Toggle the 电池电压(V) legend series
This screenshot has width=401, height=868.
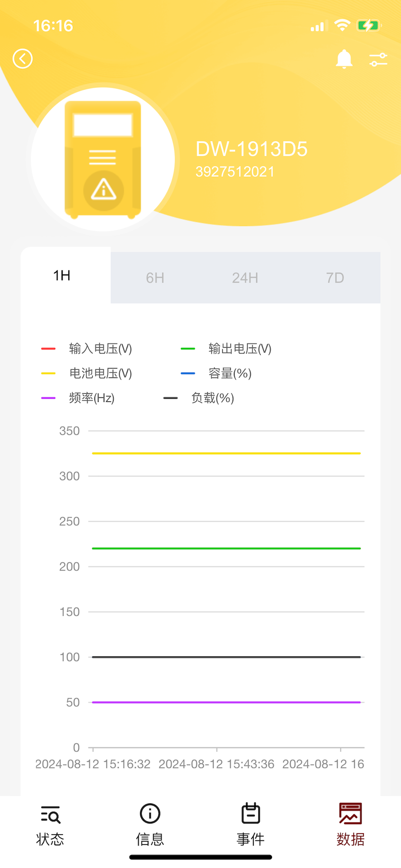(100, 373)
